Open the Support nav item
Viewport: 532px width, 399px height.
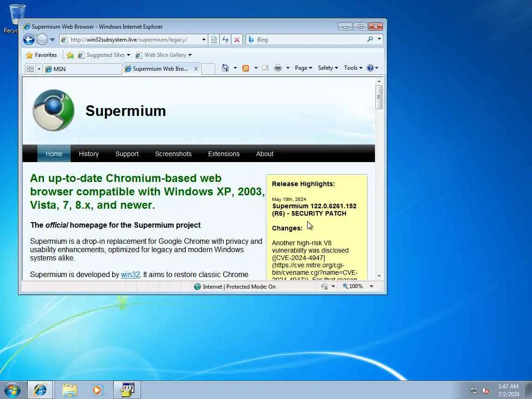(127, 154)
